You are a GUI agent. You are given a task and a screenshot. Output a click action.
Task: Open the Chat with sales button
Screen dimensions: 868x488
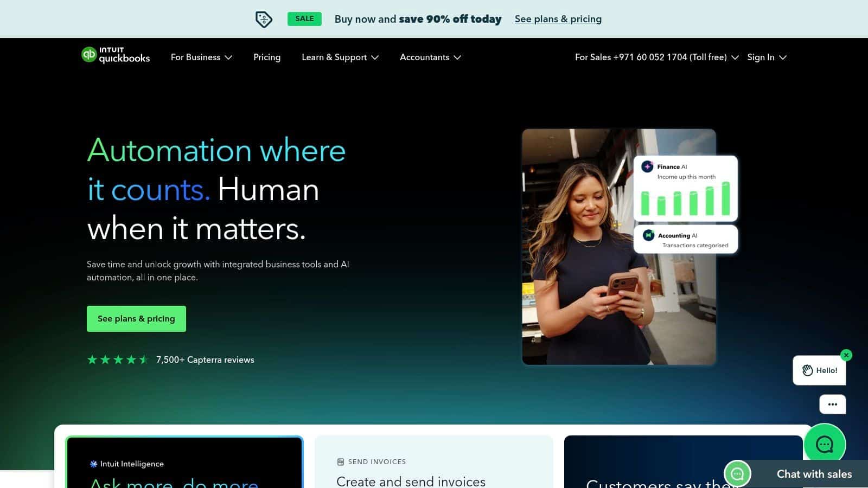[x=796, y=474]
